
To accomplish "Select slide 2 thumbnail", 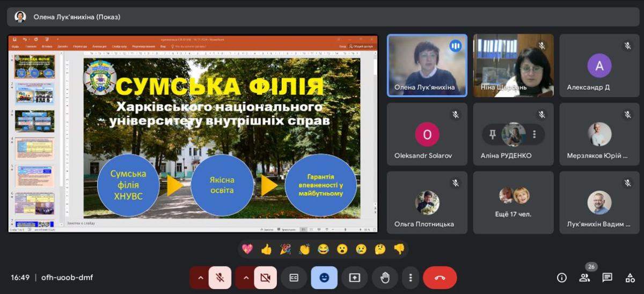I will (34, 94).
